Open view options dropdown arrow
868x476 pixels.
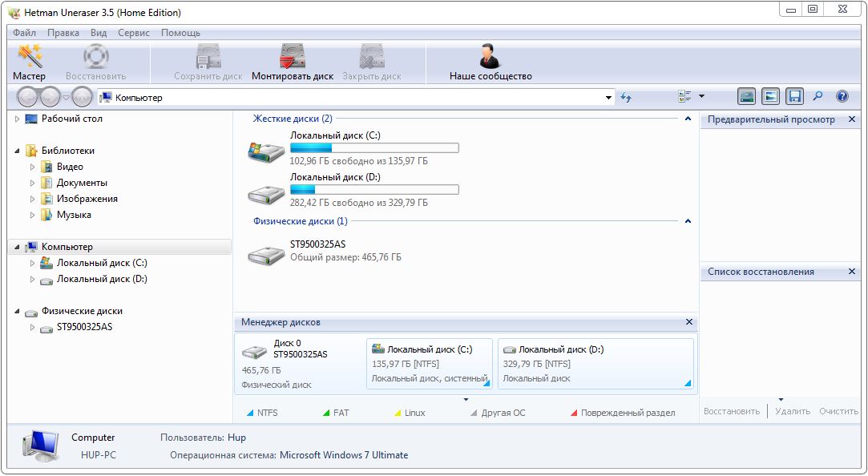[702, 96]
